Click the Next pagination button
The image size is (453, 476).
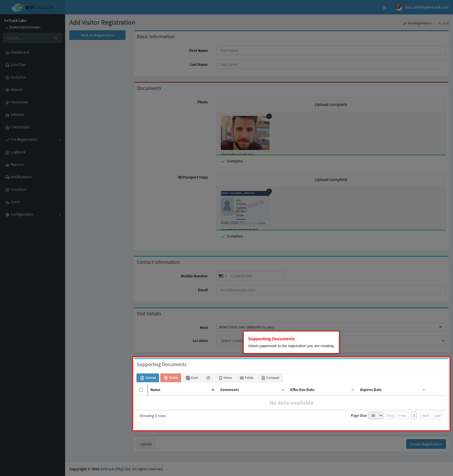[425, 415]
